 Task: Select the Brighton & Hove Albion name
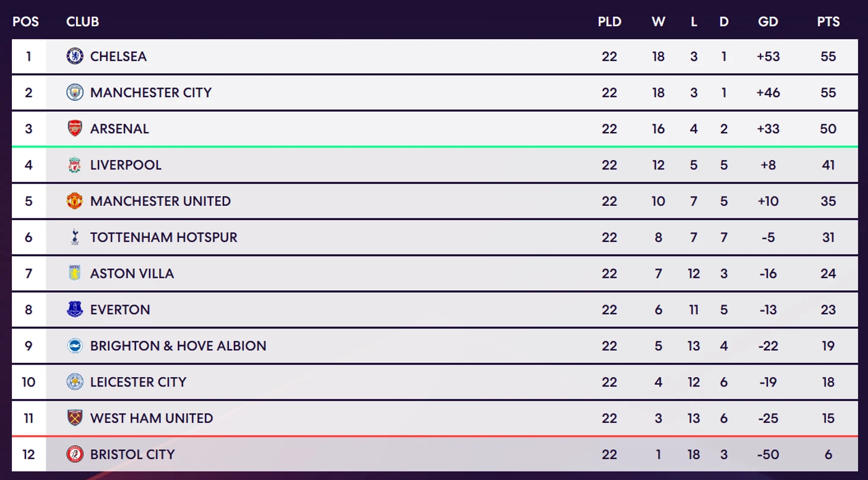[x=178, y=346]
